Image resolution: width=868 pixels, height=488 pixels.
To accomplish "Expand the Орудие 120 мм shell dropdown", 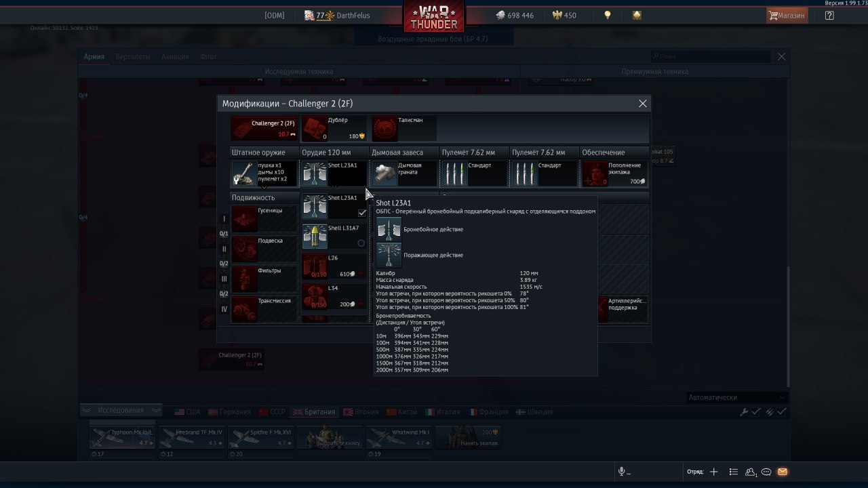I will coord(334,174).
